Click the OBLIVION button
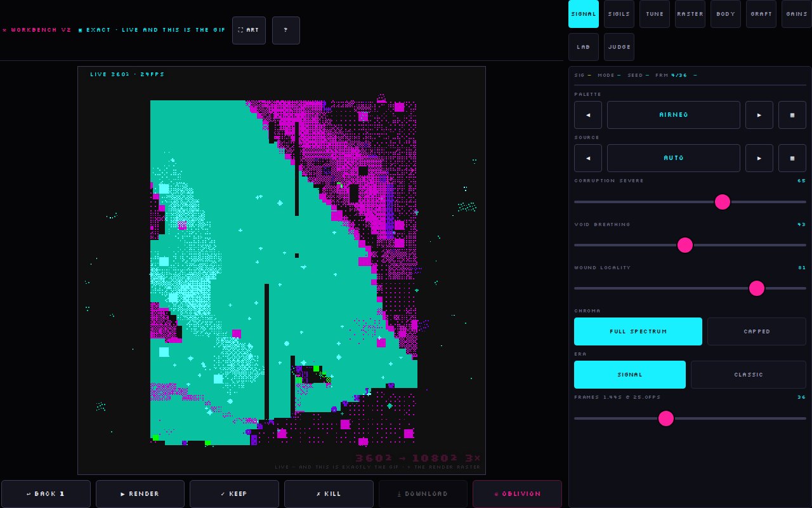Image resolution: width=812 pixels, height=508 pixels. pyautogui.click(x=517, y=494)
